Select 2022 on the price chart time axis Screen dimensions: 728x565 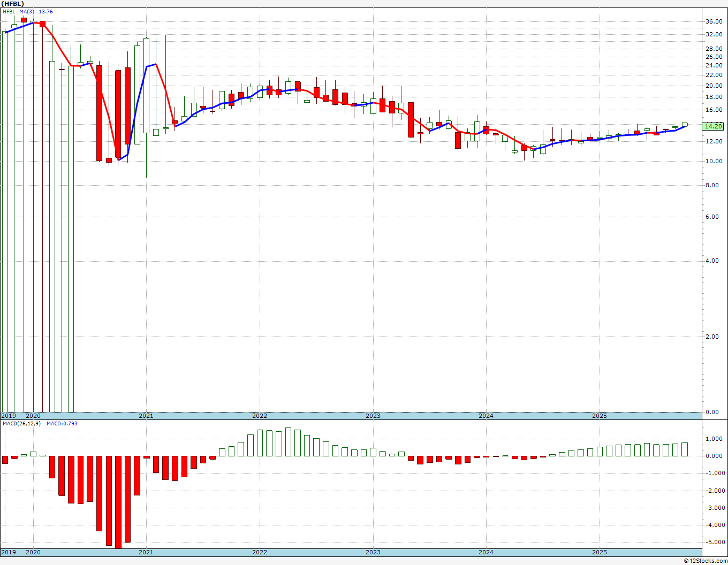click(x=260, y=416)
